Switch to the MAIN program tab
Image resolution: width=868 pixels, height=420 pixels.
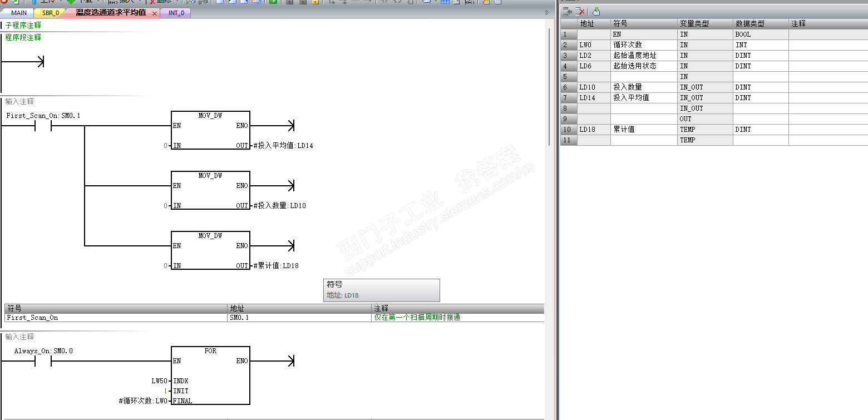19,13
